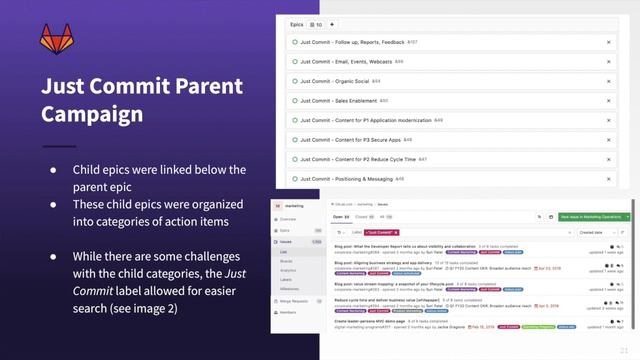Remove the P3 Secure Apps epic
This screenshot has height=360, width=640.
609,140
